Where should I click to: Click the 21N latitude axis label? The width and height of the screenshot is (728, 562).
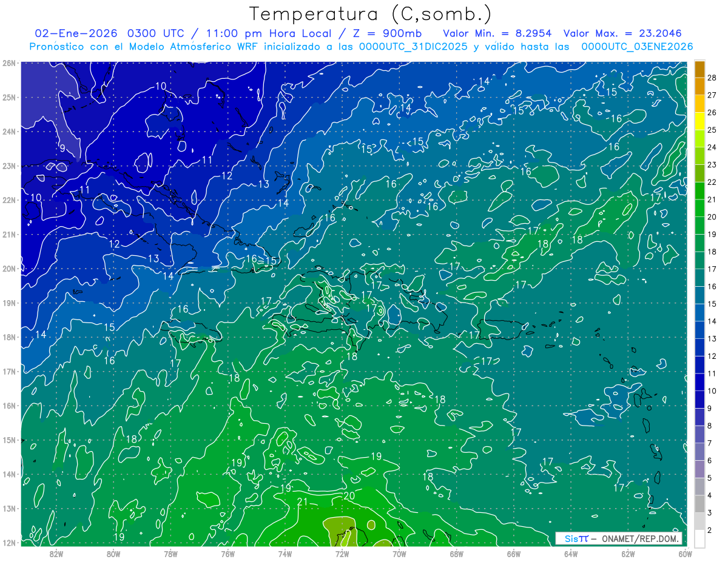click(x=8, y=234)
